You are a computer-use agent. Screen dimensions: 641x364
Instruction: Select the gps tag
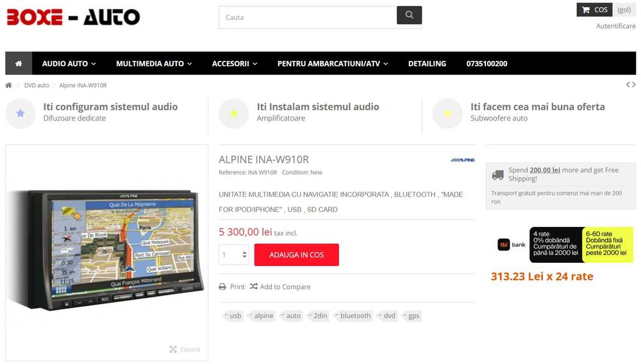click(412, 315)
